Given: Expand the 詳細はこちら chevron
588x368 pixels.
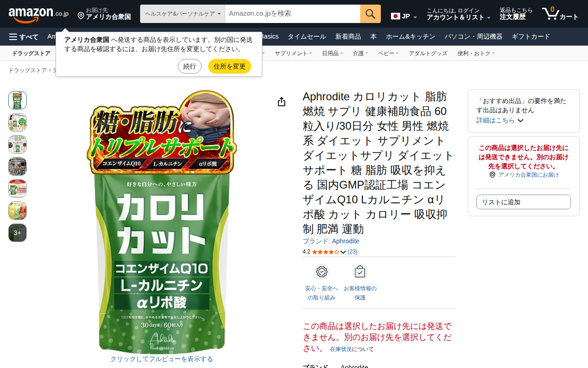Looking at the screenshot, I should point(520,121).
